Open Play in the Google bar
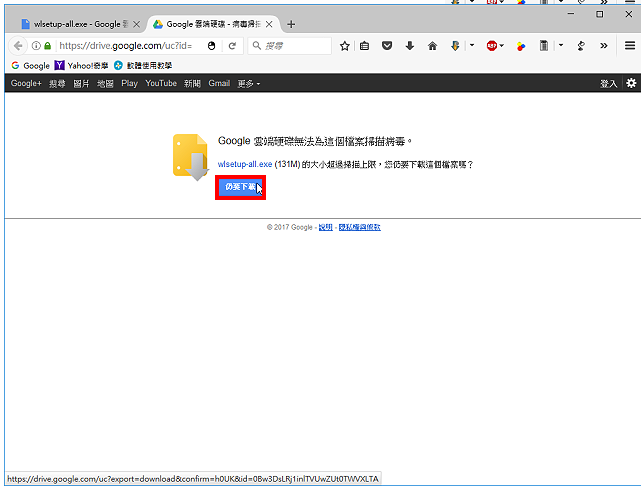Image resolution: width=641 pixels, height=486 pixels. pyautogui.click(x=129, y=83)
